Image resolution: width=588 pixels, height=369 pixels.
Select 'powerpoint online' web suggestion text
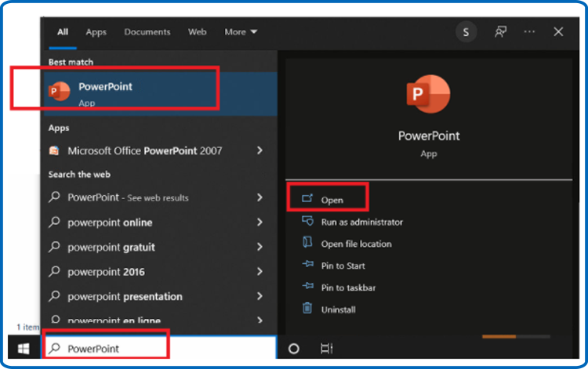pos(110,222)
